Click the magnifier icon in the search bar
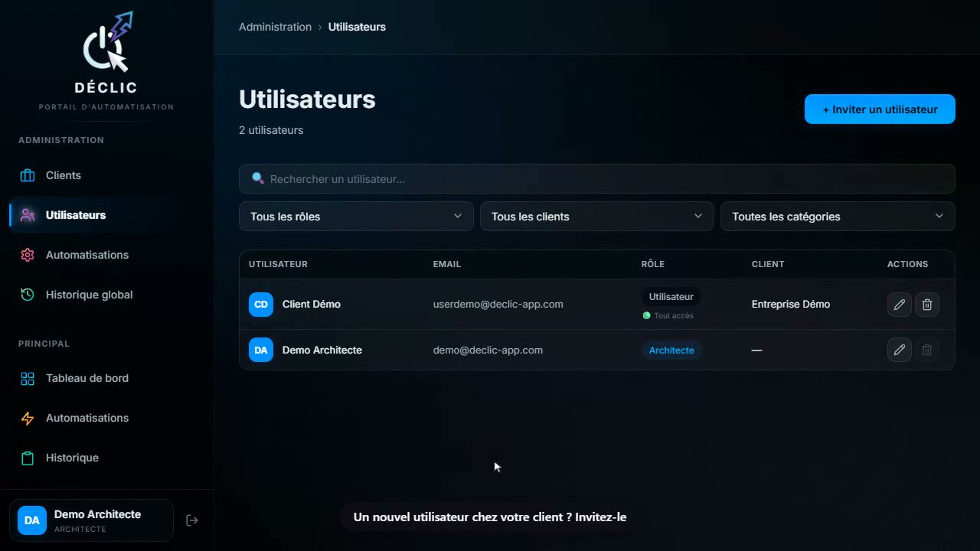The image size is (980, 551). 258,178
